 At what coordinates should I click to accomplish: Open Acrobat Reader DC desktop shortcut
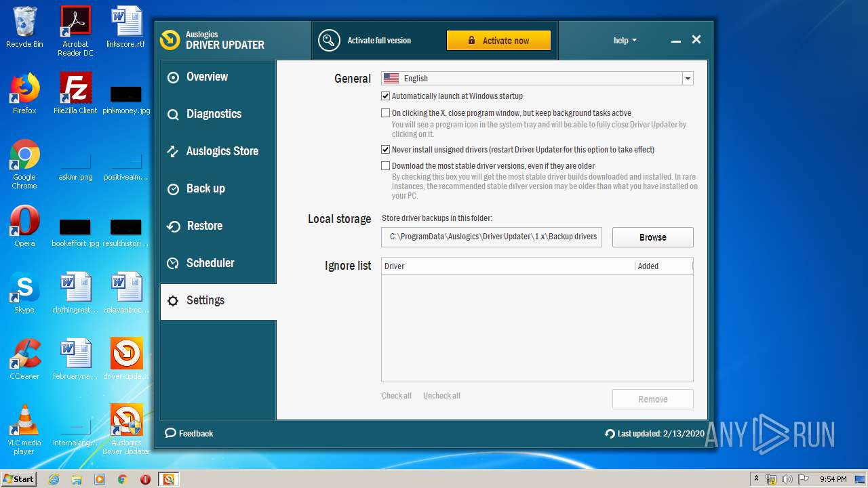pyautogui.click(x=75, y=31)
